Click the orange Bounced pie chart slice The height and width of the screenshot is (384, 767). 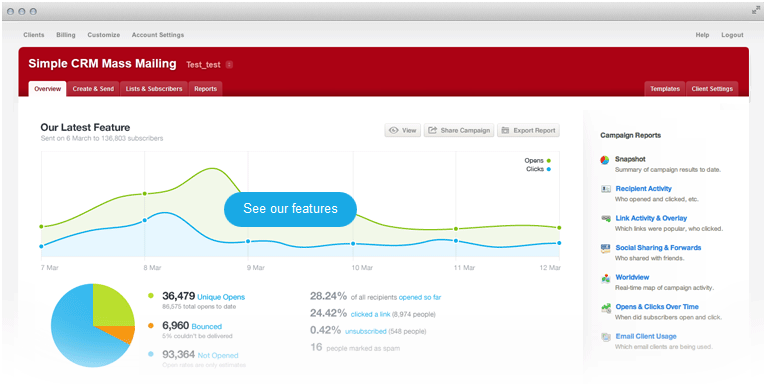[x=125, y=335]
